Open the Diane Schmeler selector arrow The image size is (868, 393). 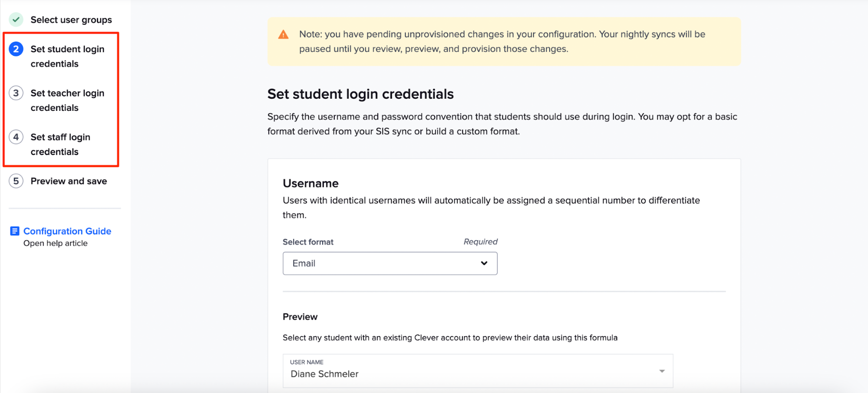pyautogui.click(x=662, y=371)
